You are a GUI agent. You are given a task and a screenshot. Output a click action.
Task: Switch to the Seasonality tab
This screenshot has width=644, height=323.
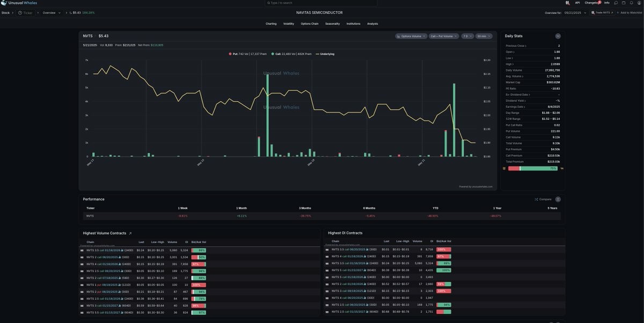[x=333, y=24]
